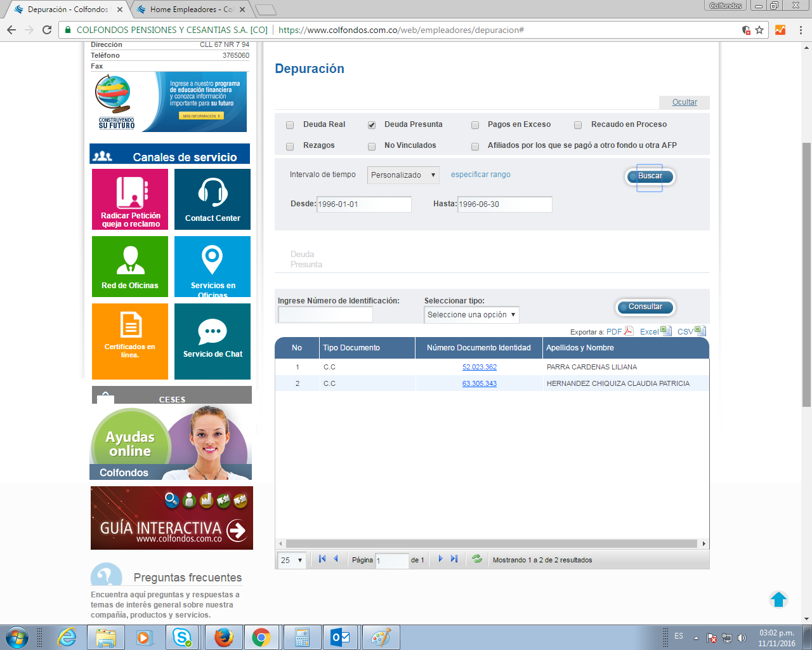Export results to Excel
812x650 pixels.
[655, 331]
